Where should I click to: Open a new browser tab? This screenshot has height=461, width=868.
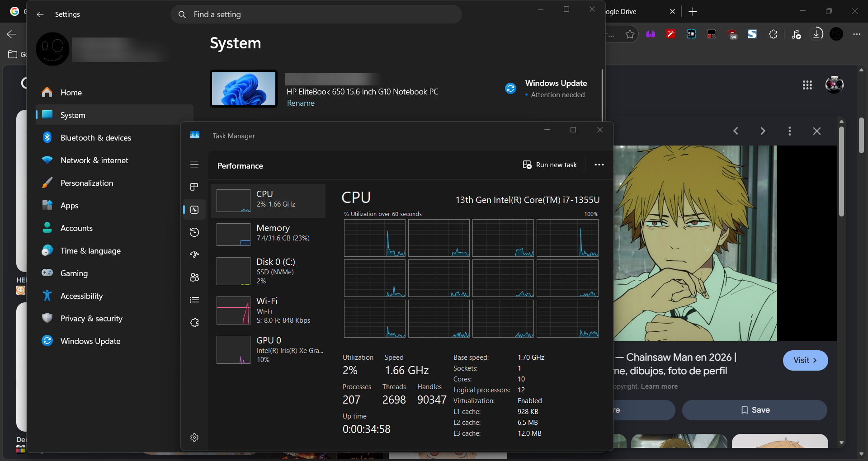pos(693,12)
